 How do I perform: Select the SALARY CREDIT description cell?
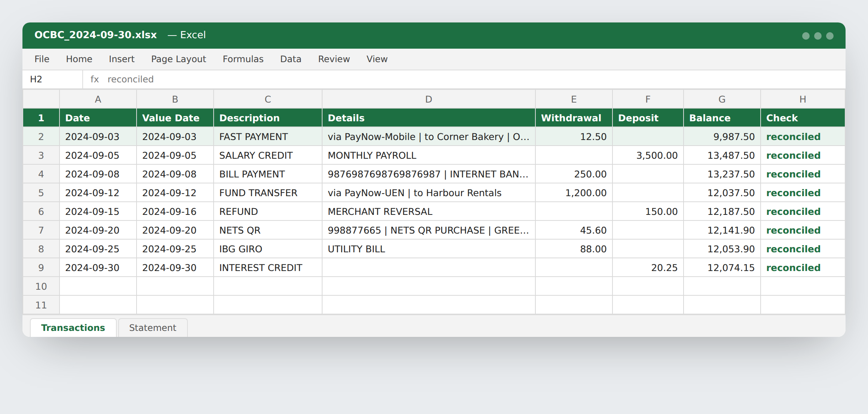click(x=268, y=155)
